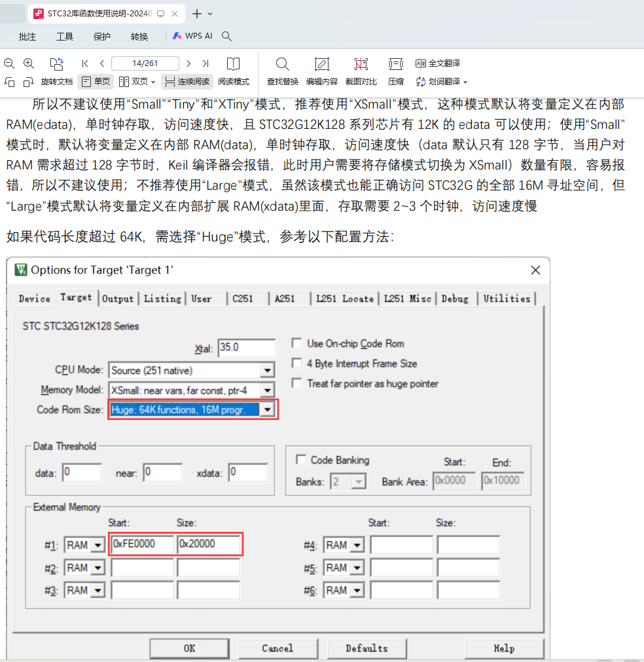Go to the next page

click(x=188, y=63)
